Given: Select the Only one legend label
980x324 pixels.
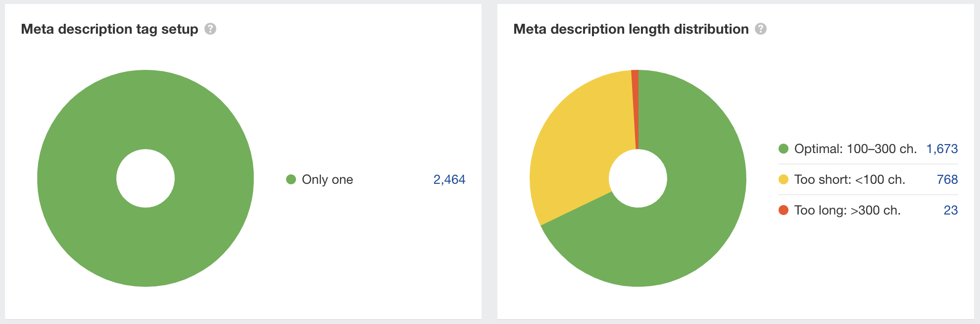Looking at the screenshot, I should point(327,179).
